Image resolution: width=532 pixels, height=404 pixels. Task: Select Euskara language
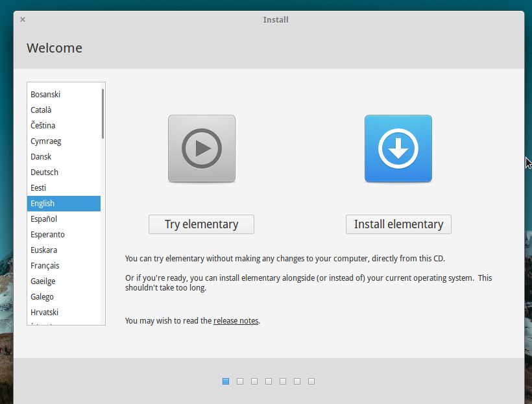click(64, 250)
